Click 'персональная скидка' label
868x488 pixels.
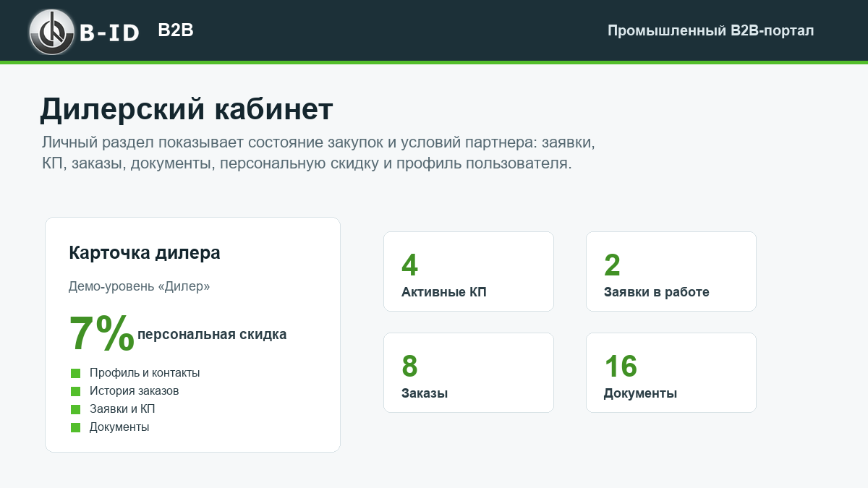212,335
